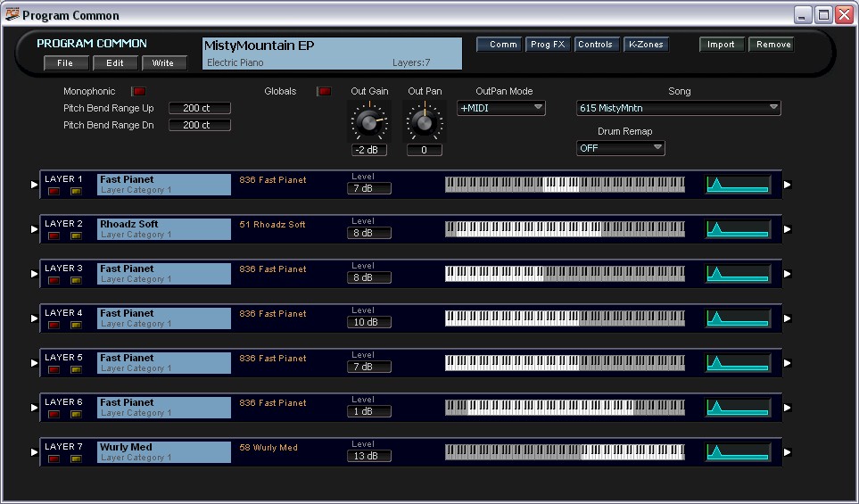Toggle Layer 2 red LED button
Viewport: 859px width, 504px height.
54,235
